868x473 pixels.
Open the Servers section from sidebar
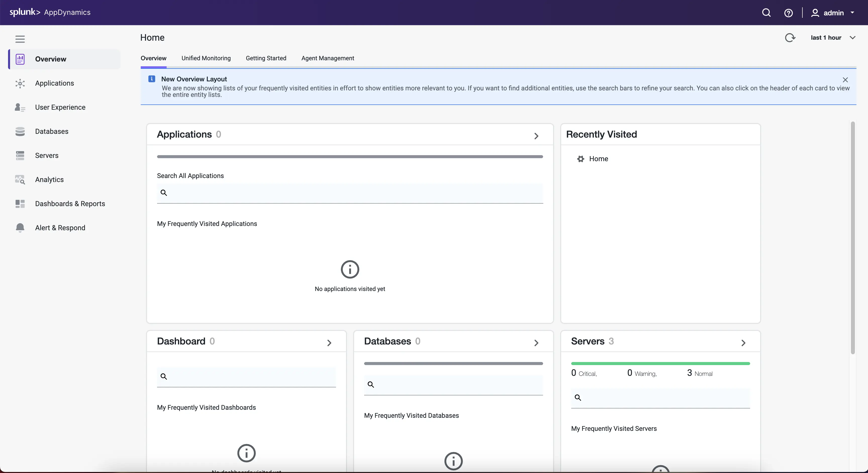[20, 155]
